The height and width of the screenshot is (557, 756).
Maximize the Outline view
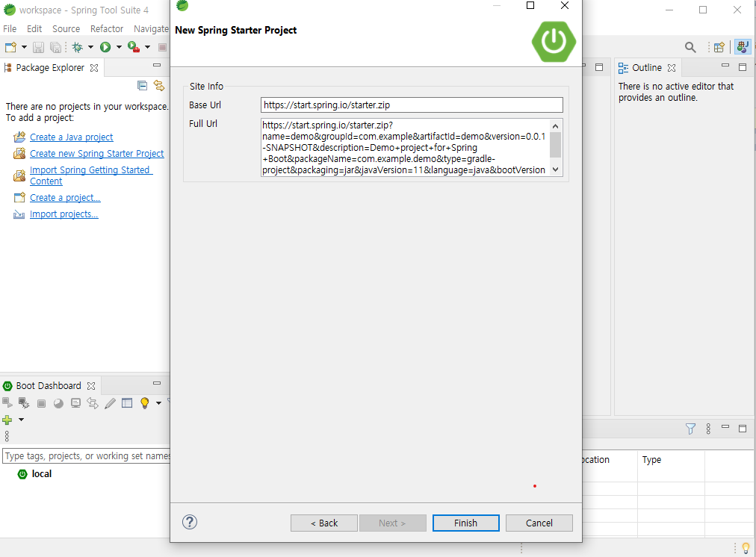pyautogui.click(x=743, y=67)
